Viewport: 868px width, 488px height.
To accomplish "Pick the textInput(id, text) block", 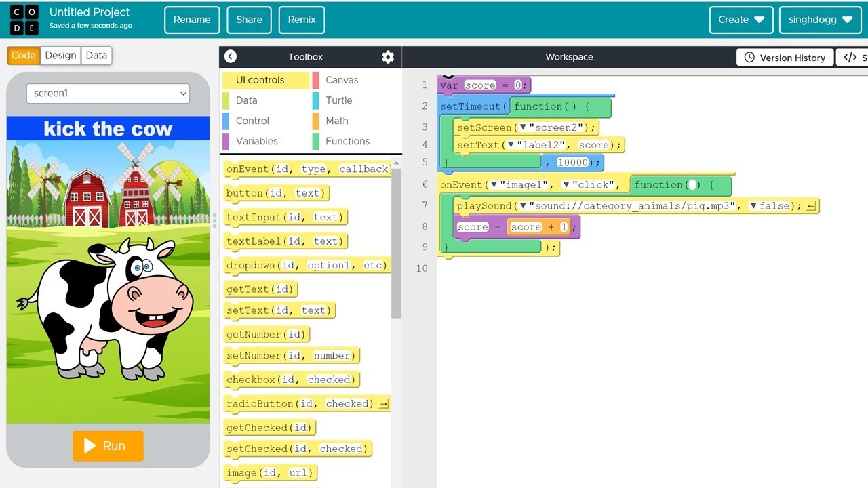I will pos(285,218).
